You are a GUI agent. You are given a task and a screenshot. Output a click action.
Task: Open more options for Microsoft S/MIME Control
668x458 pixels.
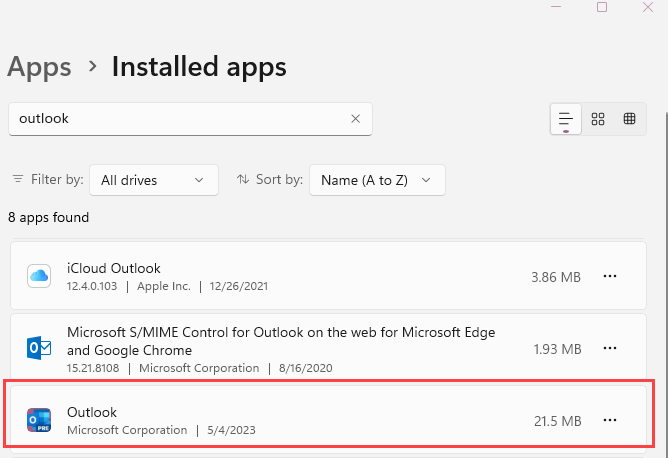pos(610,349)
